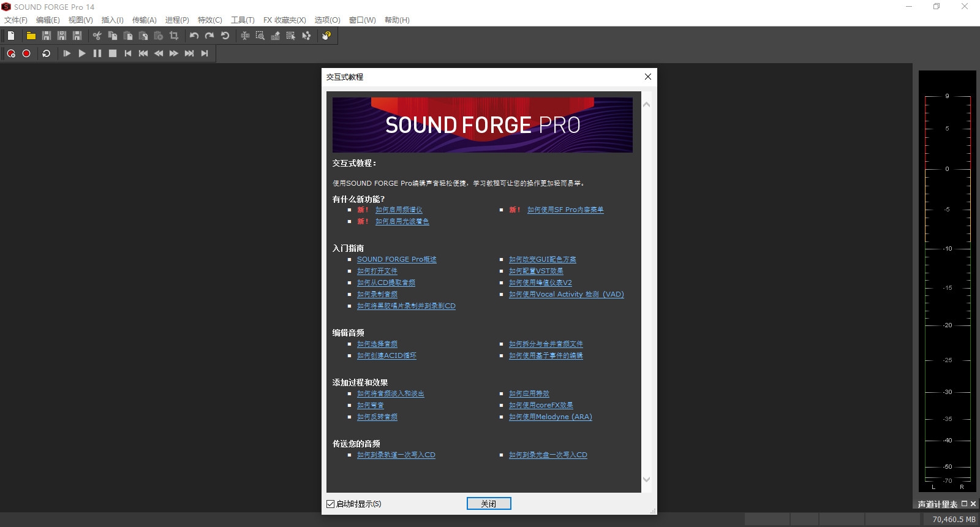Click the tutorial scrollbar up arrow
Viewport: 980px width, 527px height.
(x=646, y=105)
